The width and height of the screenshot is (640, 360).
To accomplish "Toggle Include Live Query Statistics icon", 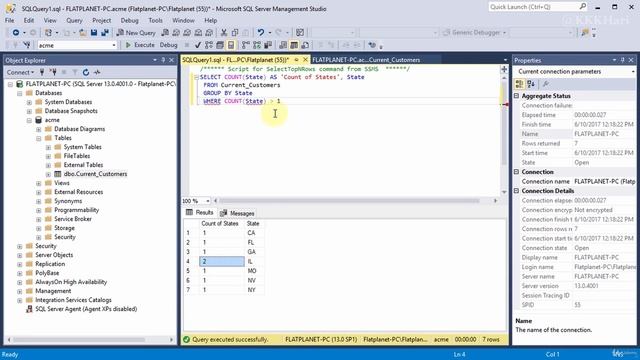I will (257, 45).
